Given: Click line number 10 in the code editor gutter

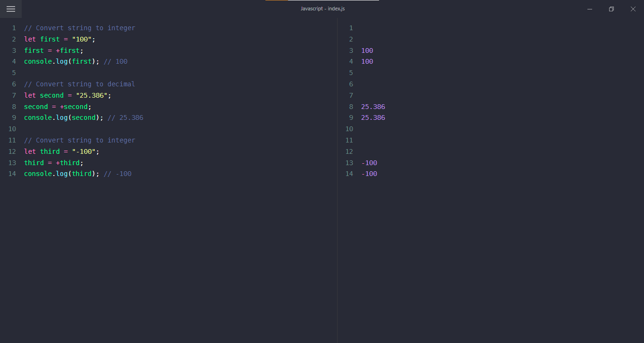Looking at the screenshot, I should pos(12,129).
